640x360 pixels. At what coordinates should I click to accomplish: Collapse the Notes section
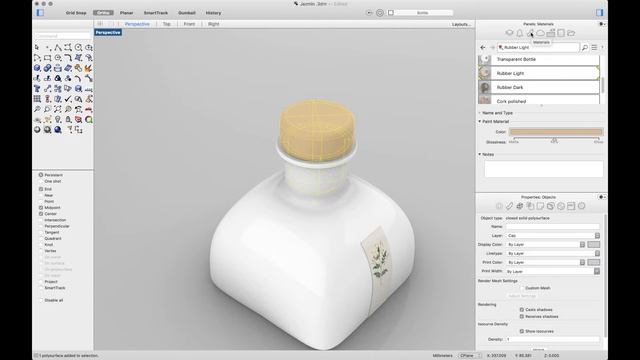click(x=480, y=154)
